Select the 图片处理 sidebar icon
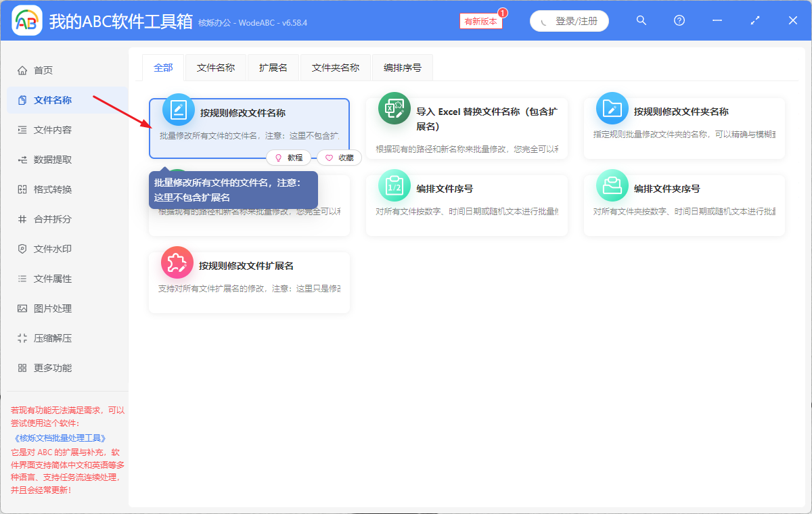 (x=41, y=308)
